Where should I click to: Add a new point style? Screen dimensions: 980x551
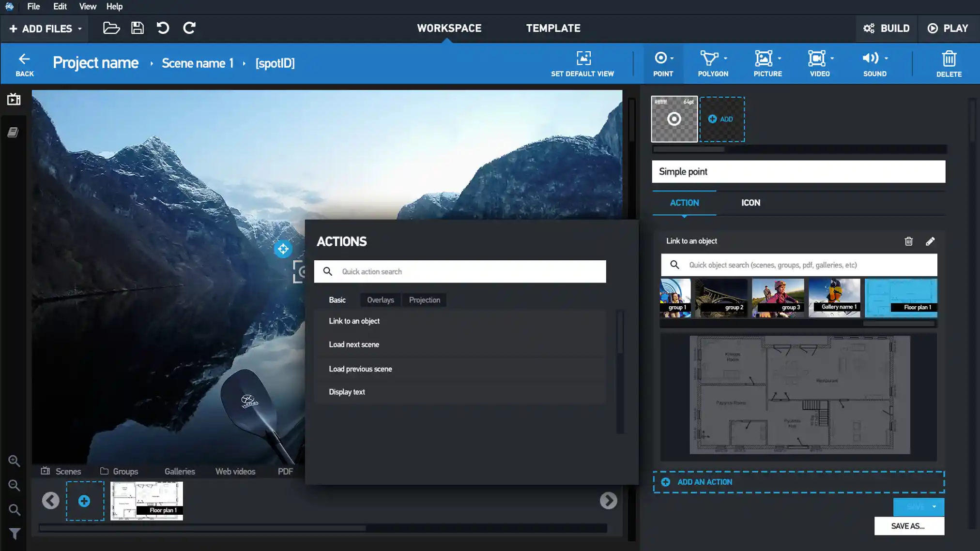722,119
